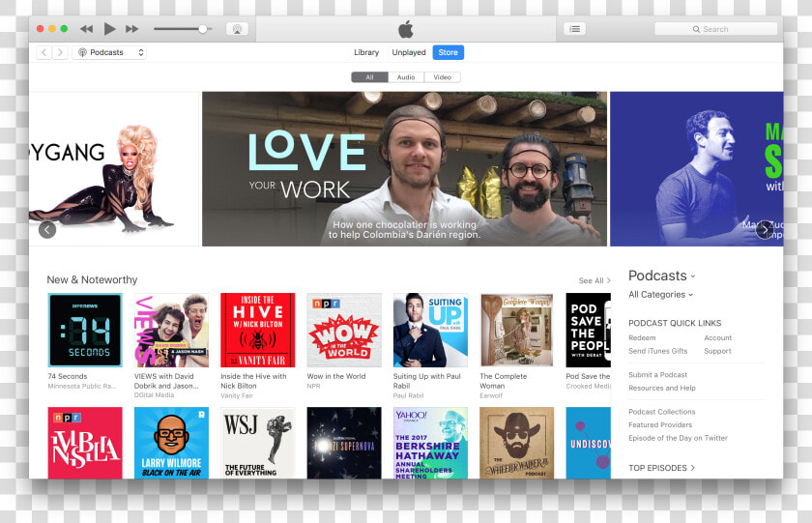The height and width of the screenshot is (523, 812).
Task: Open Featured Providers link
Action: (x=660, y=424)
